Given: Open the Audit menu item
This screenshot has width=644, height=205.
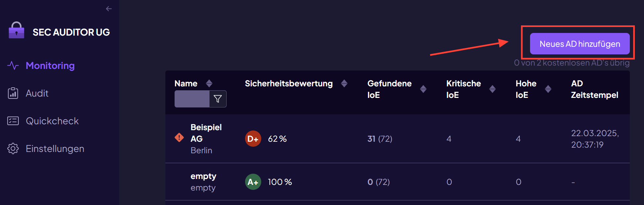Looking at the screenshot, I should tap(37, 93).
